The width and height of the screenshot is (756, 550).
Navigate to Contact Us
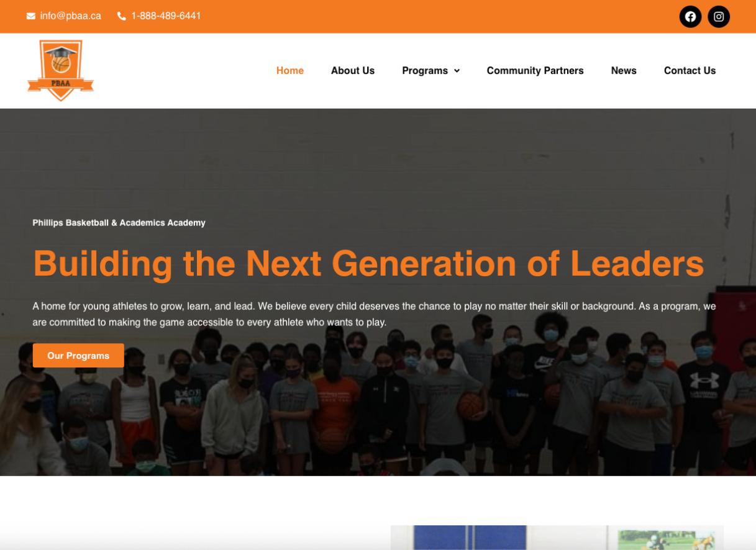coord(690,71)
